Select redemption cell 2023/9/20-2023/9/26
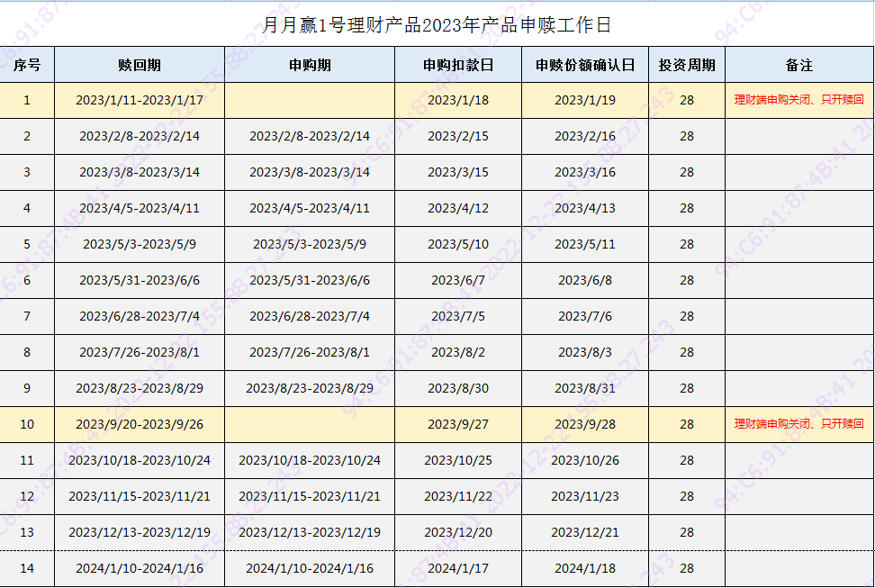The width and height of the screenshot is (875, 588). [140, 424]
